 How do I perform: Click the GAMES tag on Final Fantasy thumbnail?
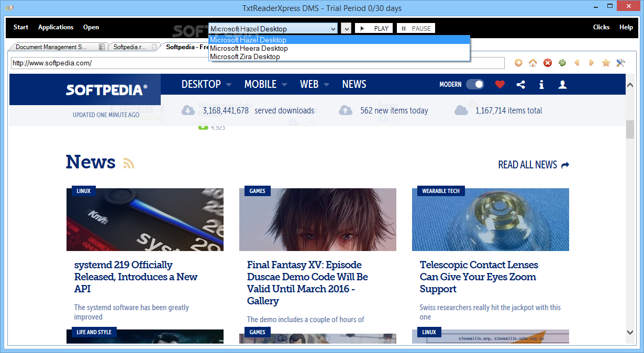point(257,191)
